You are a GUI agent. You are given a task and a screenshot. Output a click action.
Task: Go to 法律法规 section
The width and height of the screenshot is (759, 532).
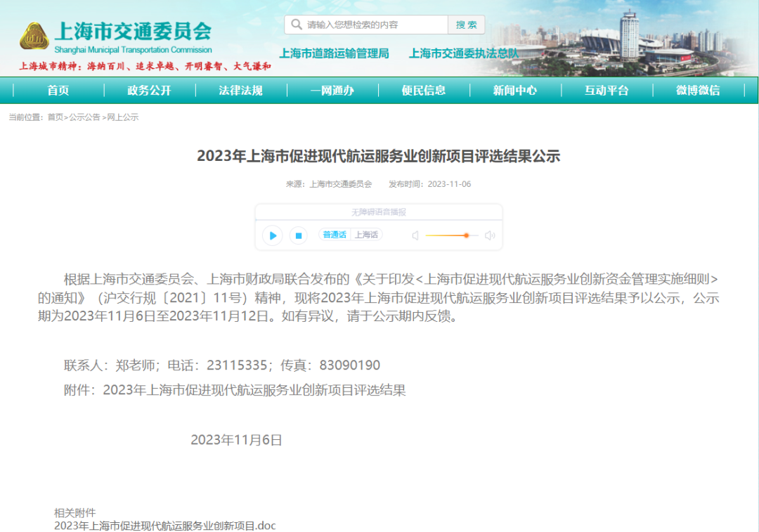pos(240,90)
